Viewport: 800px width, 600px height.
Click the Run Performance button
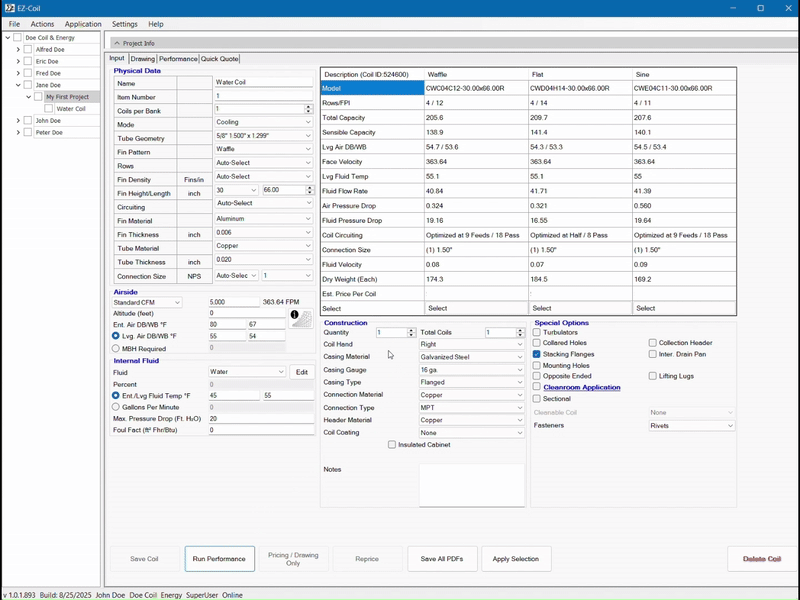(219, 559)
